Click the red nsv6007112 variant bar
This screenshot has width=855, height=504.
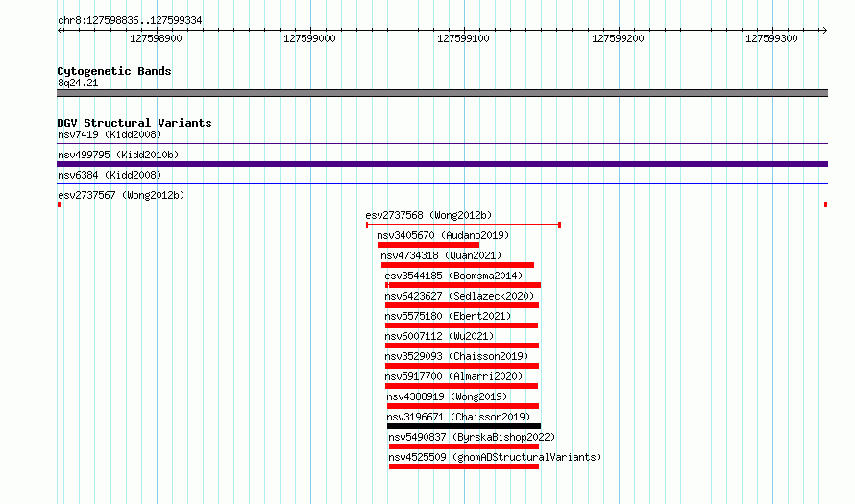(x=462, y=346)
